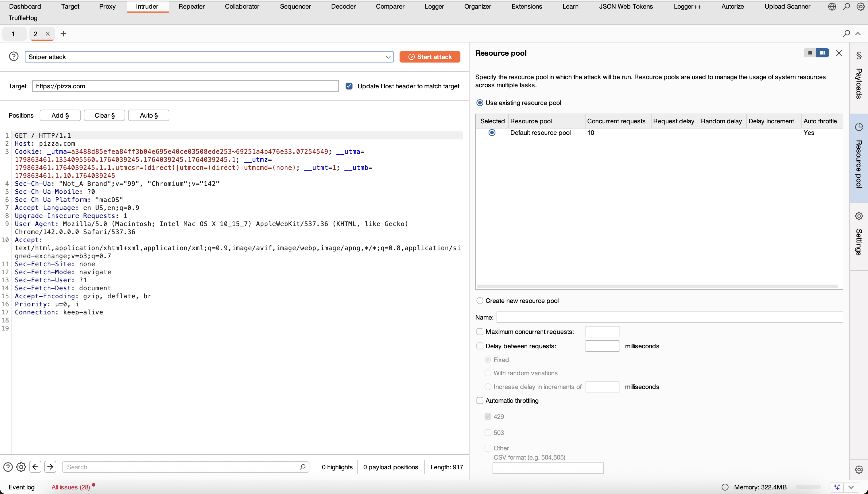Uncheck Update Host header to match target

coord(349,86)
